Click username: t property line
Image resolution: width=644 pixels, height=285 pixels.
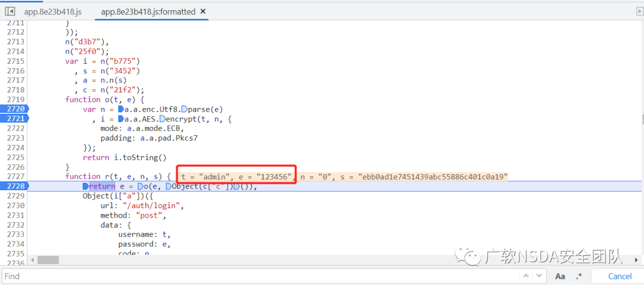point(144,234)
